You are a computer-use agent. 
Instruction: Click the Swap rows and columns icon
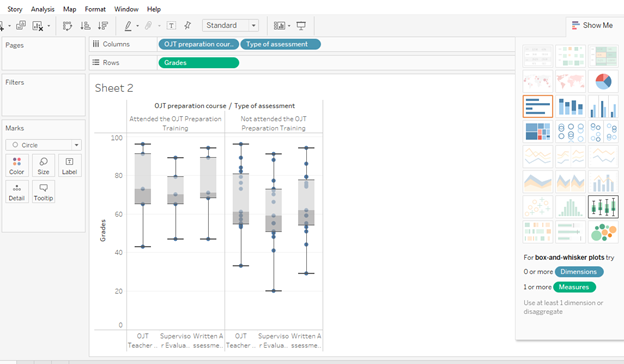coord(68,26)
